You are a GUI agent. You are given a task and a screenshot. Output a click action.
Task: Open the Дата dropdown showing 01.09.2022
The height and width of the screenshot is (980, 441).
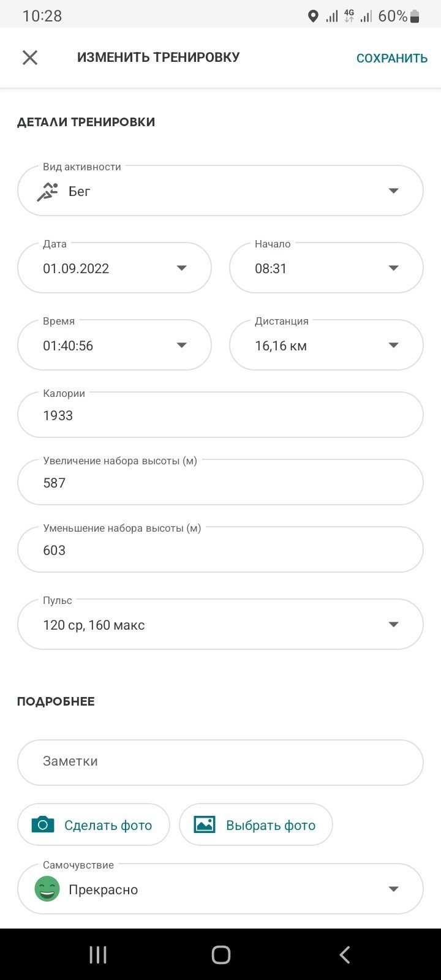[x=115, y=268]
